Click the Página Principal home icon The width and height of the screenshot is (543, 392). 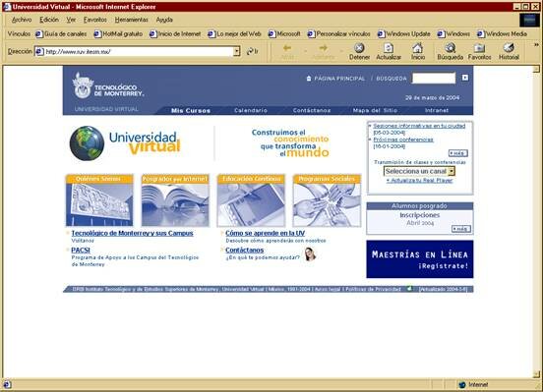309,79
